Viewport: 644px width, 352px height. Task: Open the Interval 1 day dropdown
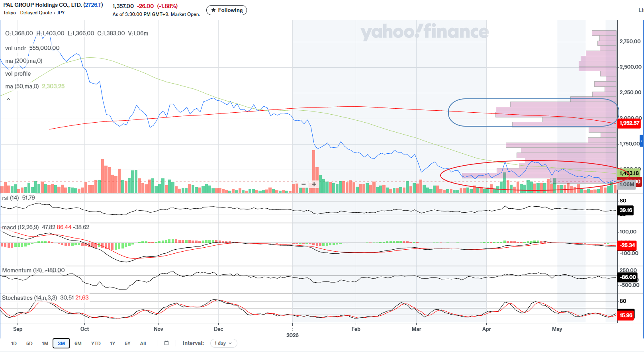223,343
